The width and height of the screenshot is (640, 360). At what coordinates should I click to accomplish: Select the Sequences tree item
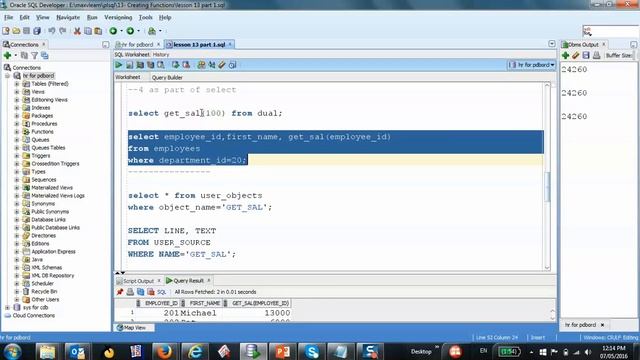44,180
